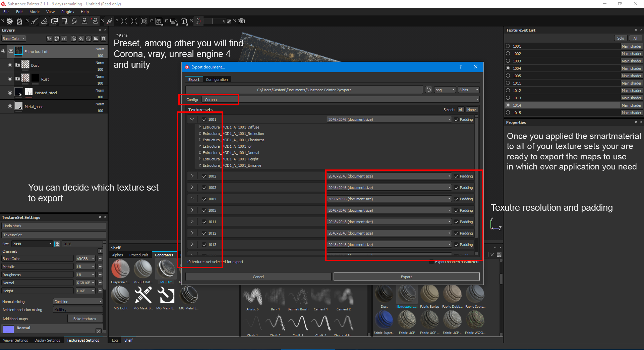Select the Material picker eyedropper
Screen dimensions: 644x350
pyautogui.click(x=109, y=21)
